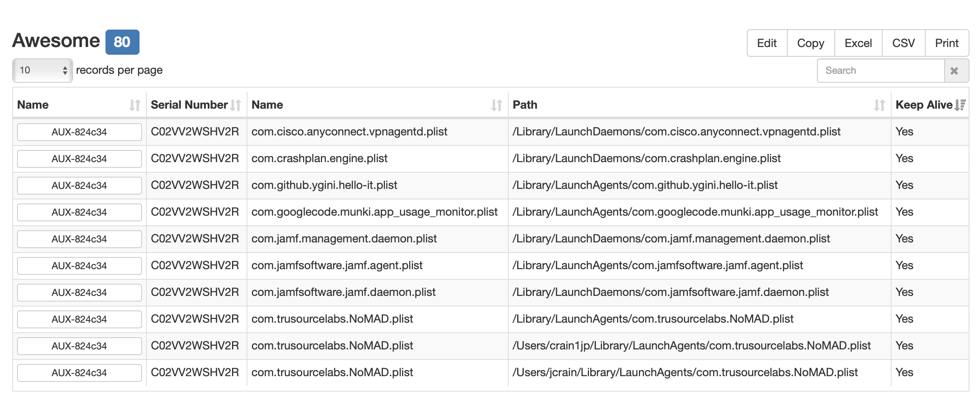Open the records per page dropdown
The width and height of the screenshot is (980, 394).
coord(43,71)
